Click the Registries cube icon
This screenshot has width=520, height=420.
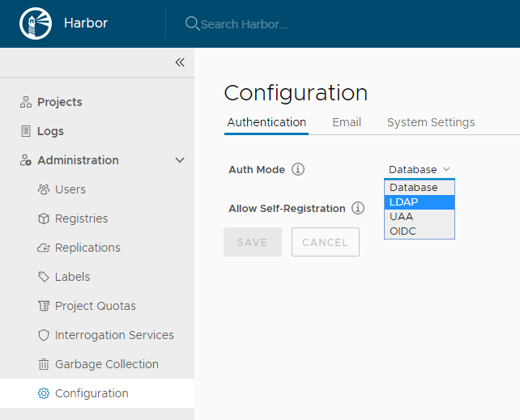44,218
